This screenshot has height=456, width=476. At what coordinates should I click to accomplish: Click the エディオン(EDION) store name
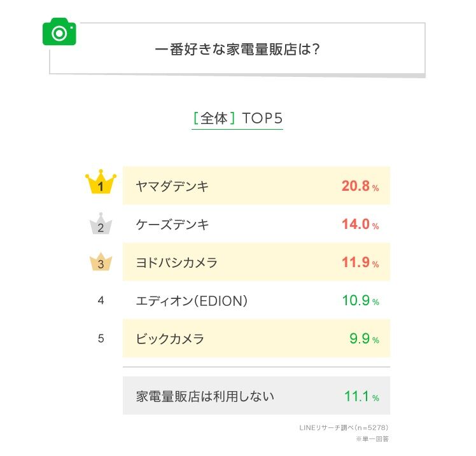pos(191,301)
